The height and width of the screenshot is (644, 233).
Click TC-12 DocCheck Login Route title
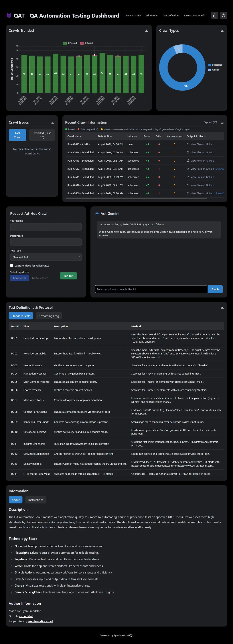(36, 454)
